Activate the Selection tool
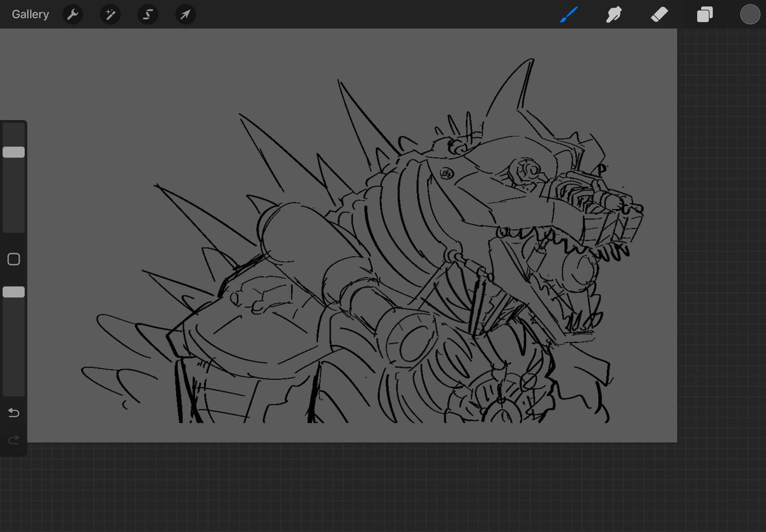 (x=147, y=14)
